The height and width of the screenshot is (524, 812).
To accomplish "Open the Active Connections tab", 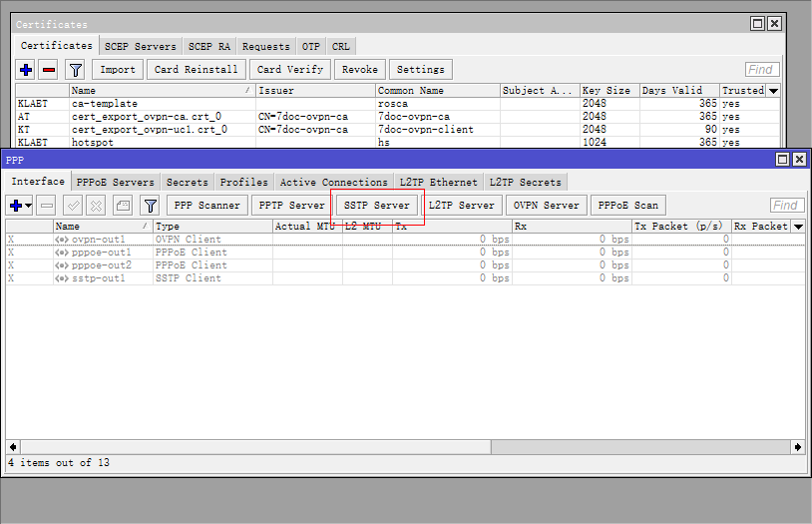I will click(333, 182).
